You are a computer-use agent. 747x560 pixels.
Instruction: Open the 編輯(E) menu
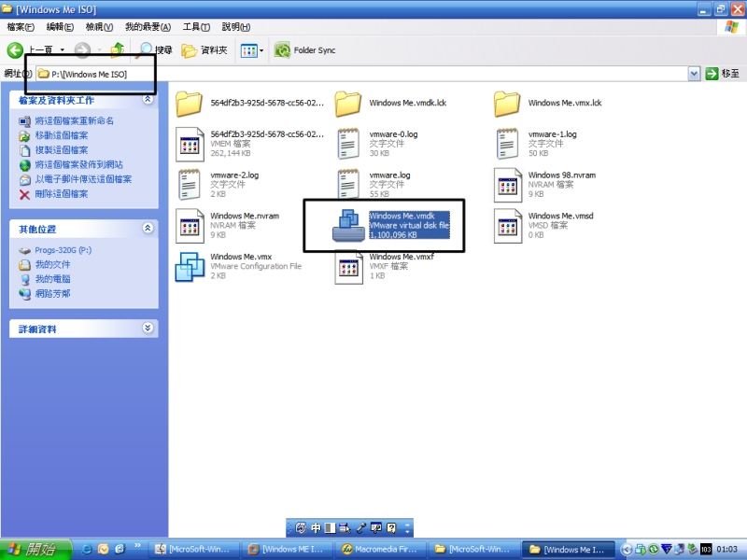(60, 27)
